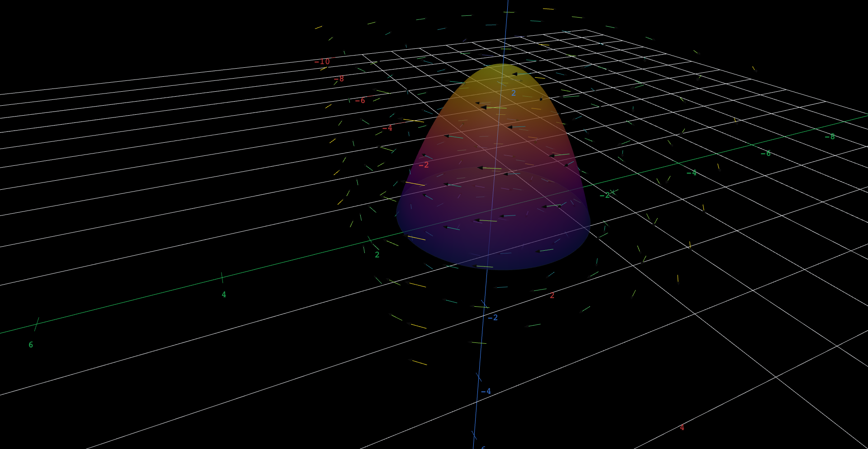Image resolution: width=868 pixels, height=449 pixels.
Task: Click the green axis label -2
Action: [x=605, y=195]
